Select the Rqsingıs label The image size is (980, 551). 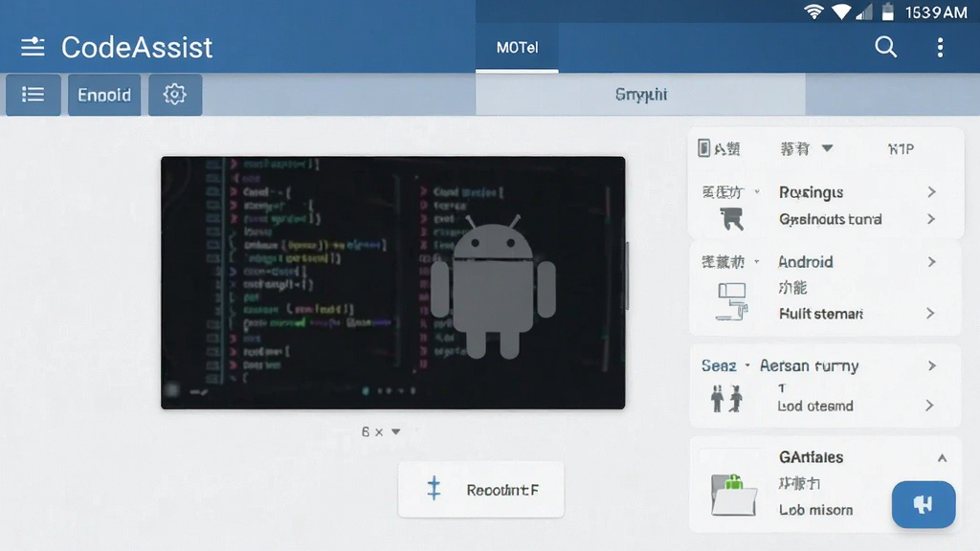(812, 192)
